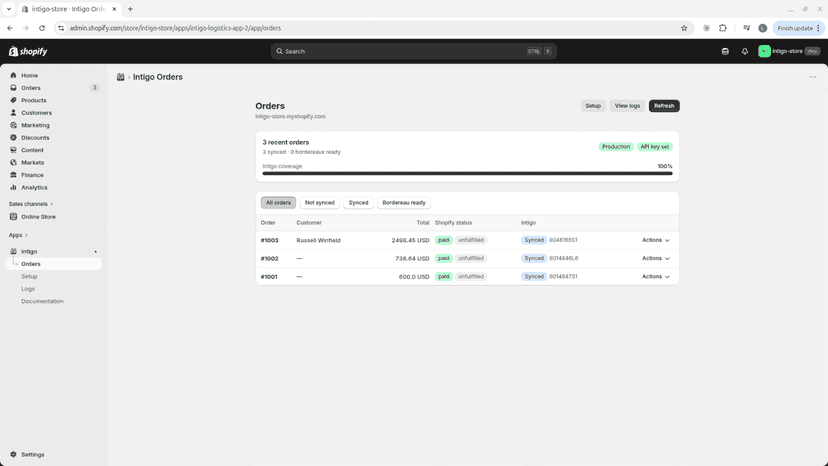Image resolution: width=828 pixels, height=466 pixels.
Task: Bookmark this page with the star
Action: (x=684, y=28)
